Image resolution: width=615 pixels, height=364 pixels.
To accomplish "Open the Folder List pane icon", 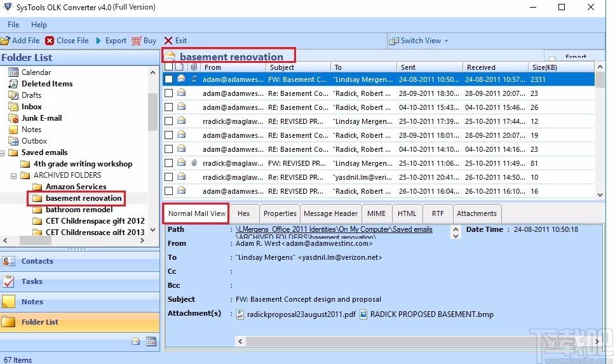I will [8, 321].
